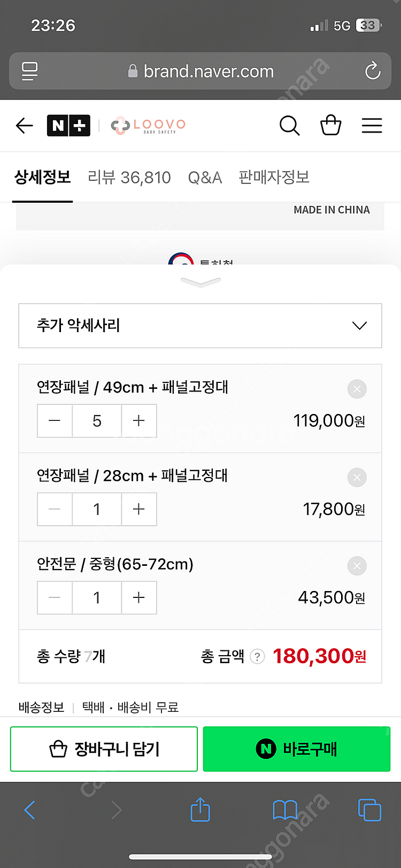Open the hamburger menu

372,126
